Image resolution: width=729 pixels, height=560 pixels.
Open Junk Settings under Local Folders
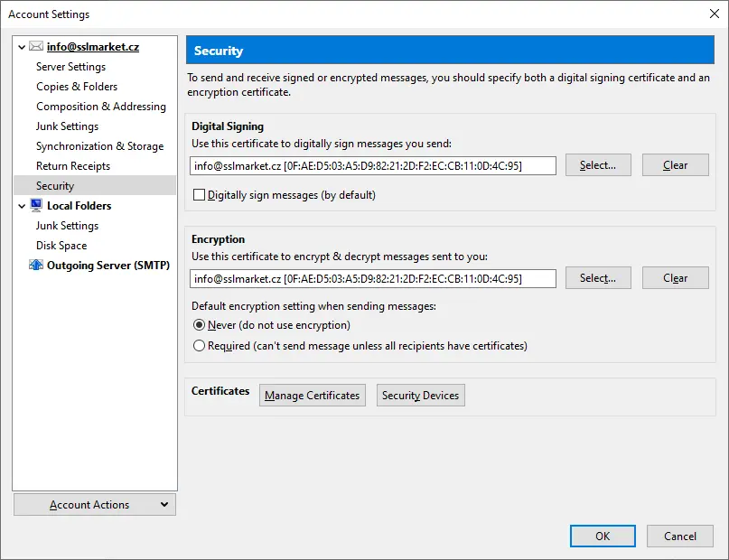(x=67, y=226)
